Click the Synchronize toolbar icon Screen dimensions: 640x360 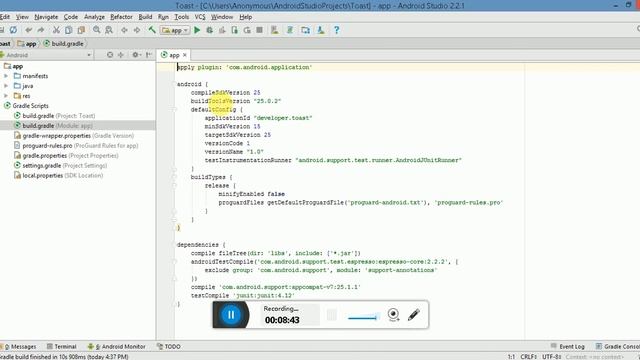[13, 30]
